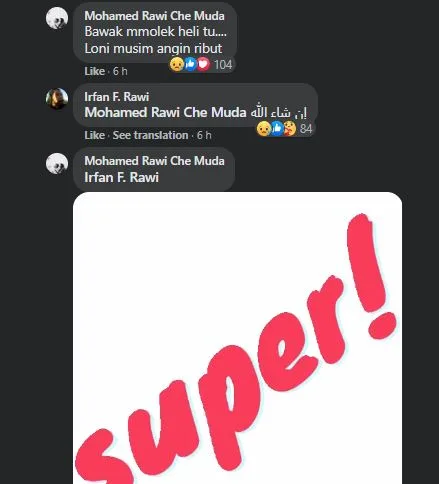Open the 6 h timestamp on first comment
Screen dimensions: 439x484
click(120, 71)
